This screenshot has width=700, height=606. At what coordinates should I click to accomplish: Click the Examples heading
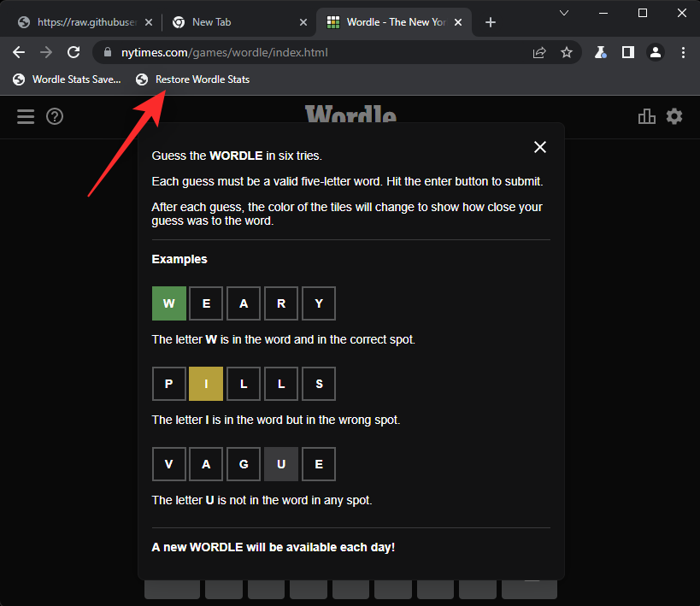[x=179, y=259]
